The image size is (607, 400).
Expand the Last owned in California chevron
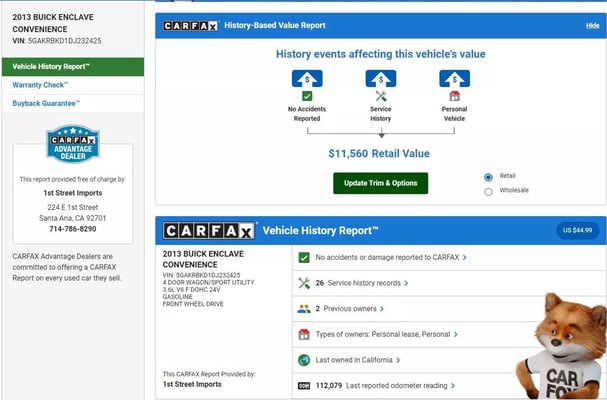398,360
